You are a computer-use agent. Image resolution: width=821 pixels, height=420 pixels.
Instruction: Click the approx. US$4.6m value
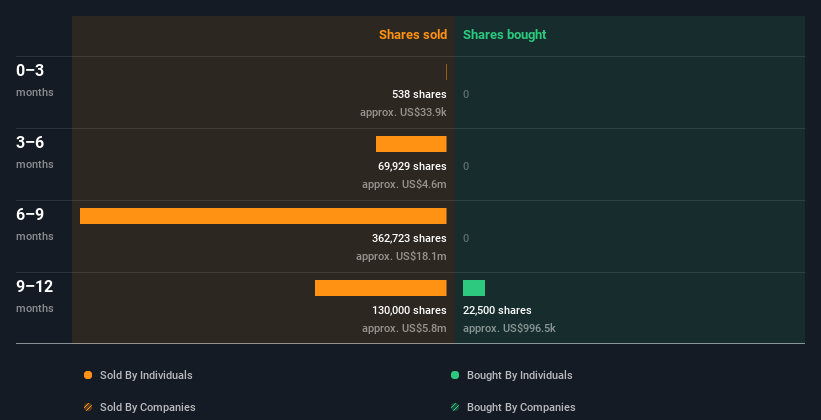[x=404, y=184]
